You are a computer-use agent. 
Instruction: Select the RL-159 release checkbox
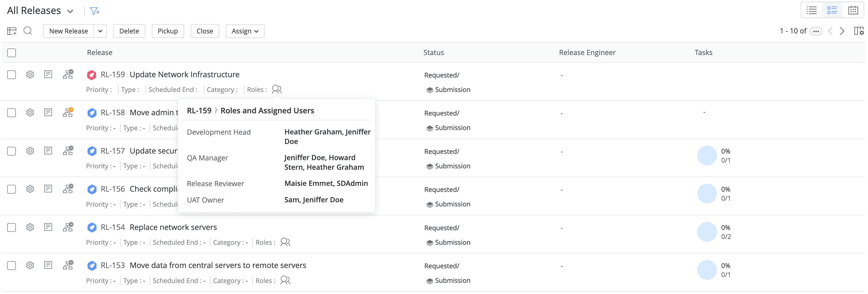tap(11, 74)
